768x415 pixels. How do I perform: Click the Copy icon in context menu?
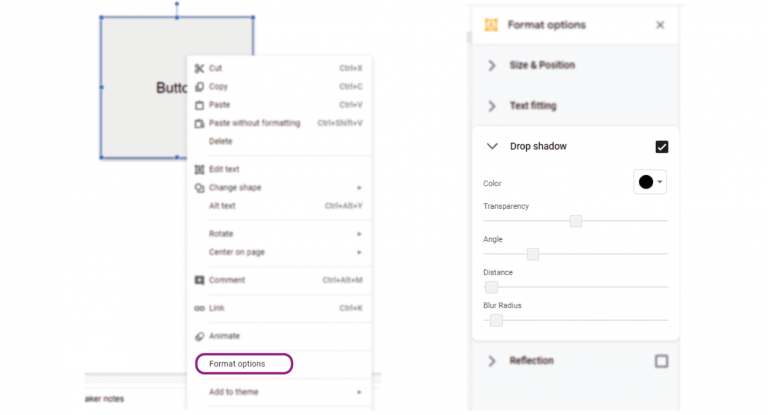[199, 87]
